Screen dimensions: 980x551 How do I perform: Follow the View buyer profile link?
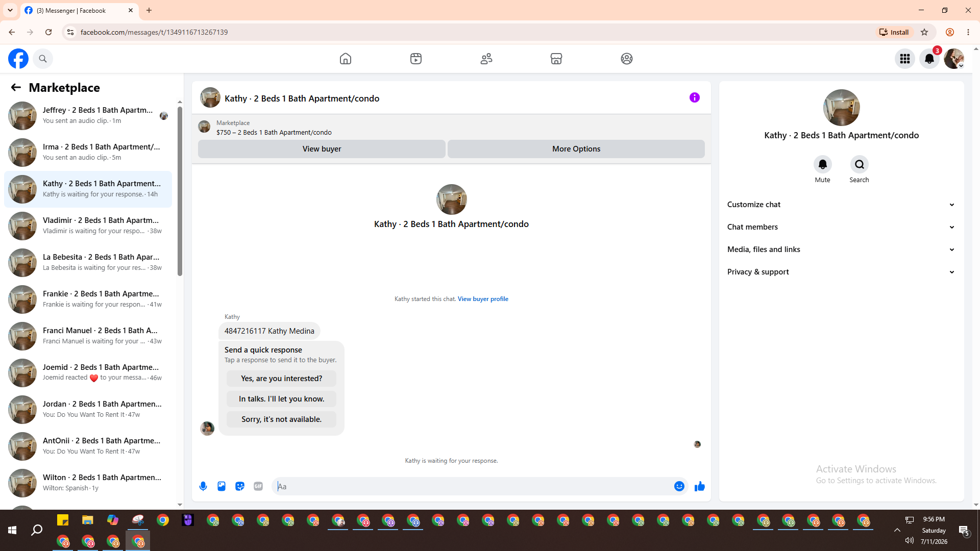click(483, 299)
